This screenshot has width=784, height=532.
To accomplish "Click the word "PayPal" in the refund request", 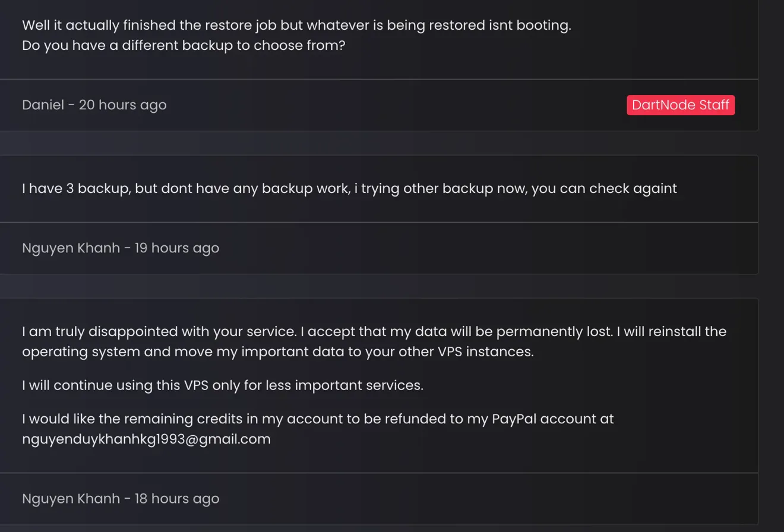I will point(514,419).
